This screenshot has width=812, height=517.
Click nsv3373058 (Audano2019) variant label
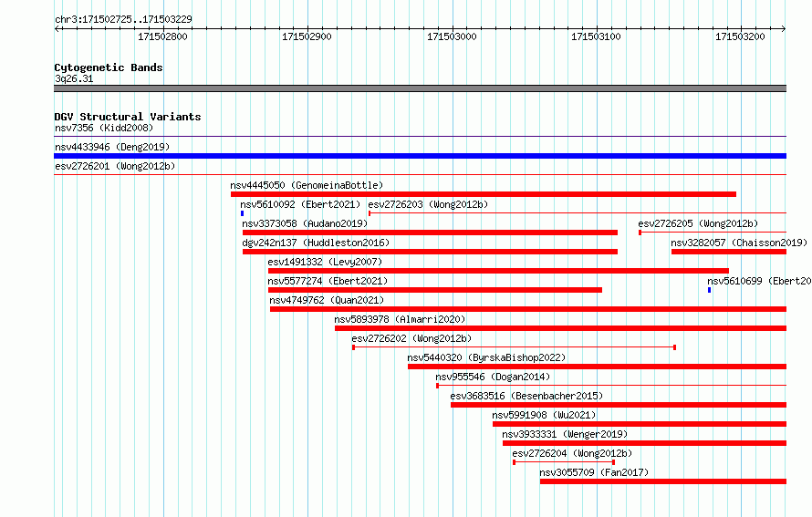point(305,223)
